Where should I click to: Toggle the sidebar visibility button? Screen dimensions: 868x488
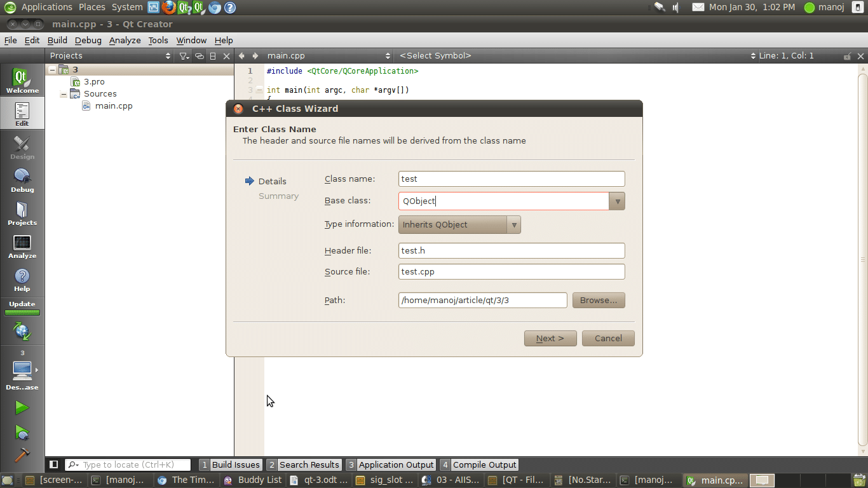click(x=54, y=464)
